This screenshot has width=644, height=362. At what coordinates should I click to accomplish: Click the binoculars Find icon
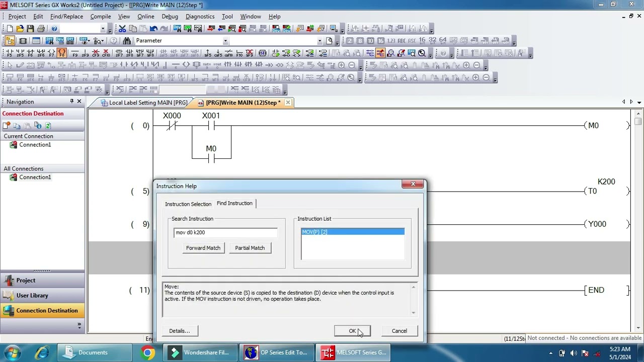pyautogui.click(x=127, y=41)
